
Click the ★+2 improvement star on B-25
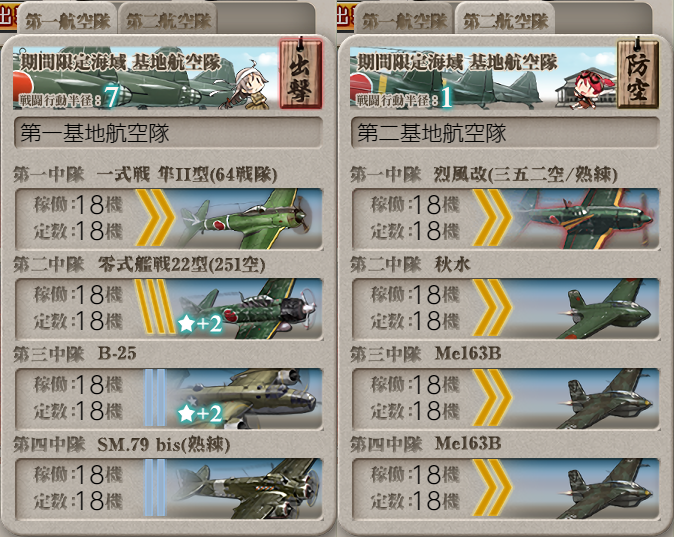(200, 413)
